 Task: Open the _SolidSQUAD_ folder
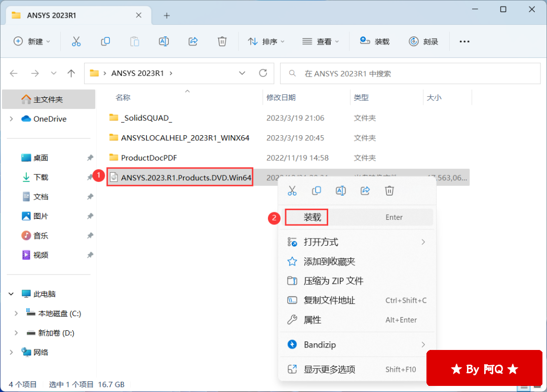click(x=146, y=118)
